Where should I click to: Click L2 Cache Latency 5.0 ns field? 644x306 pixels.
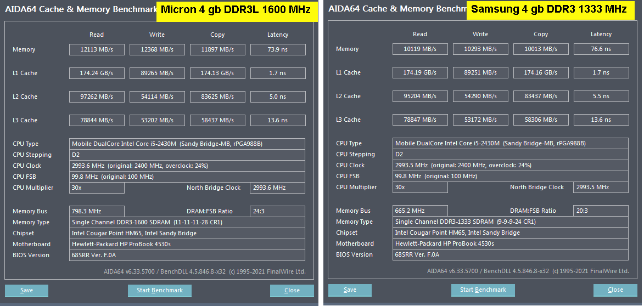pos(278,97)
